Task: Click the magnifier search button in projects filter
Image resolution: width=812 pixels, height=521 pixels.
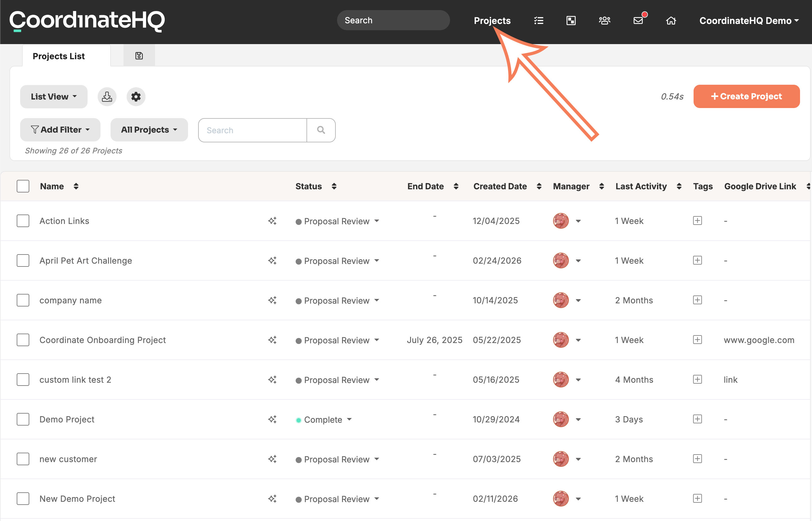Action: 321,130
